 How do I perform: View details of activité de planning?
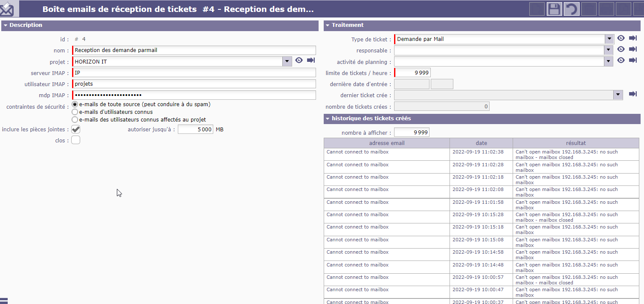621,61
